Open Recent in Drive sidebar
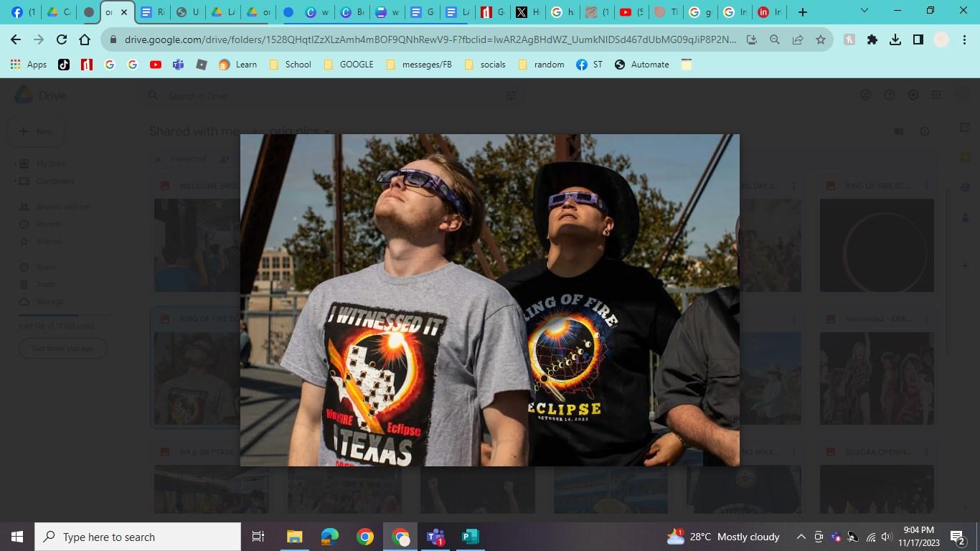This screenshot has height=551, width=980. coord(49,224)
